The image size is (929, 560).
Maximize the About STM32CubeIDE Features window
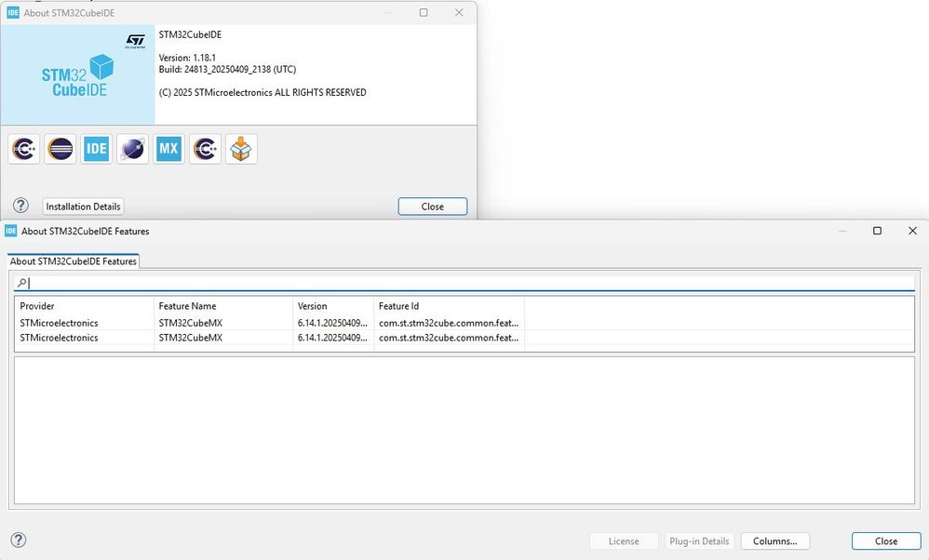(878, 231)
